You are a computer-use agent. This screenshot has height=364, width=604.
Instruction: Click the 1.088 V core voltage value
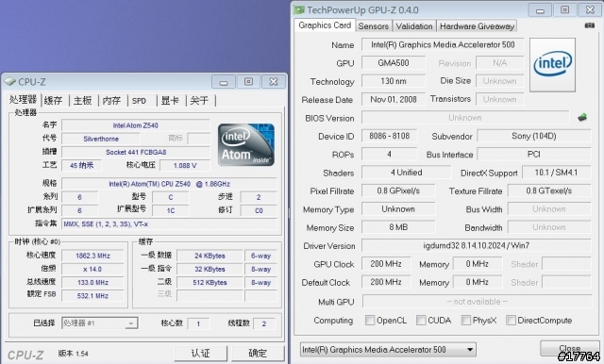pyautogui.click(x=185, y=165)
